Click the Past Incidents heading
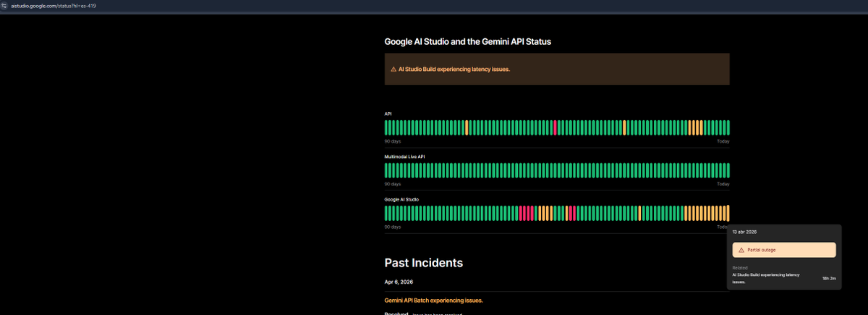This screenshot has height=315, width=868. [423, 262]
